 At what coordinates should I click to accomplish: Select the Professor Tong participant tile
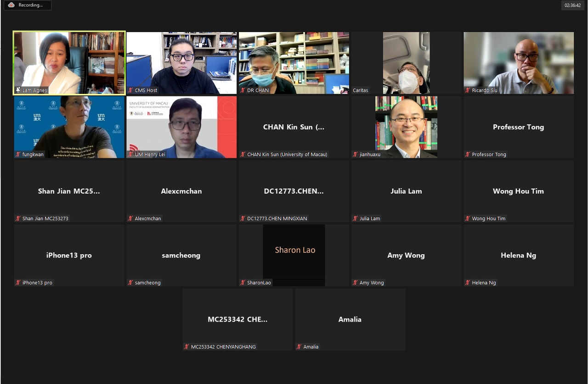point(519,127)
